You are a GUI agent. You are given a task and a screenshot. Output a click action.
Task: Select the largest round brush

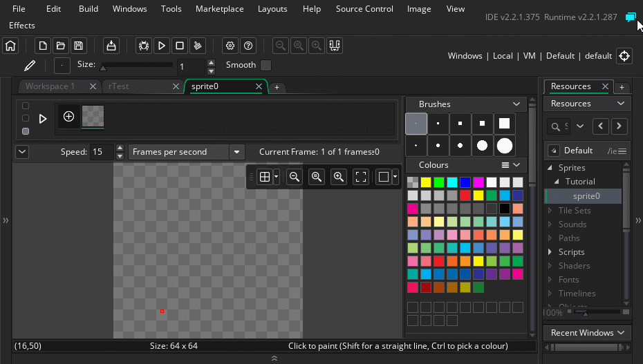[505, 145]
